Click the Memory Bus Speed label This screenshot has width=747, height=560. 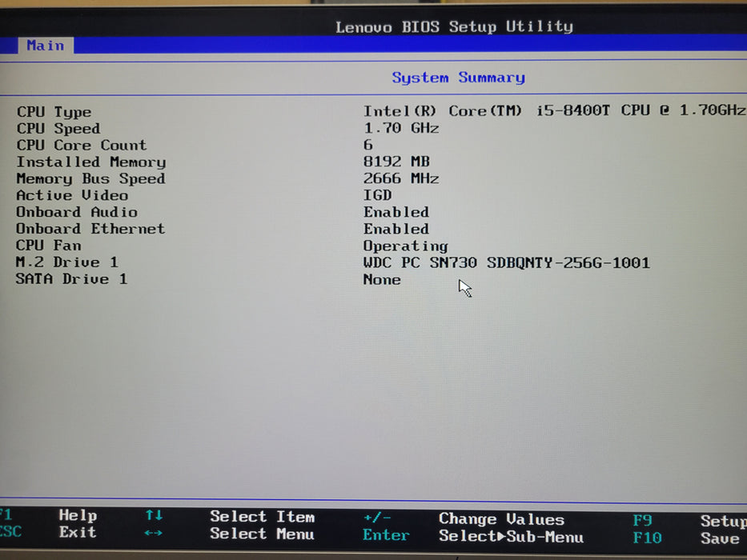click(x=90, y=178)
